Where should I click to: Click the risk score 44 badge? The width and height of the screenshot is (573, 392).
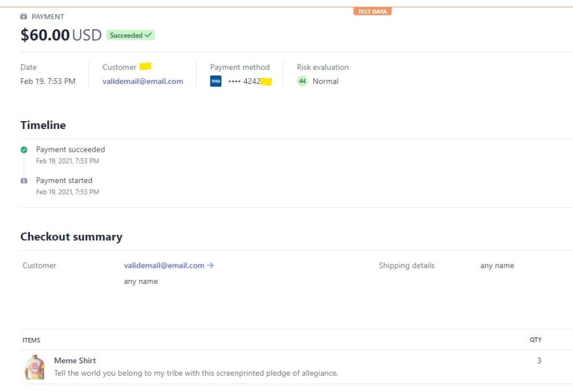(x=302, y=81)
